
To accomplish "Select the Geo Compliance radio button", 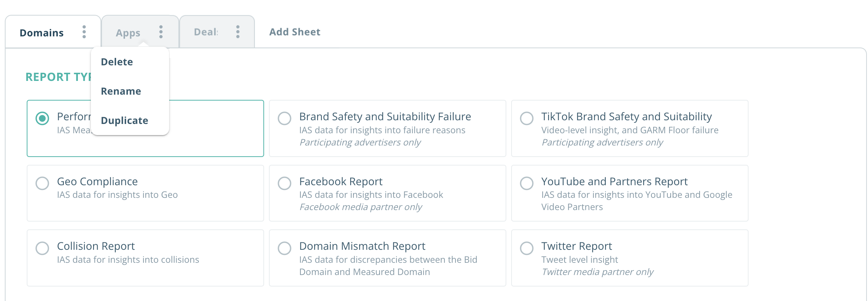I will point(42,183).
